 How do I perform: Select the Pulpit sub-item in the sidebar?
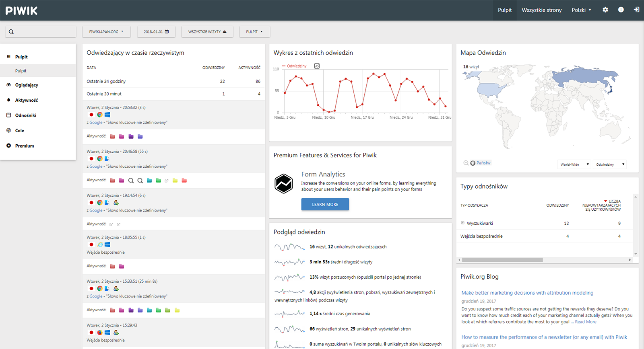click(38, 71)
